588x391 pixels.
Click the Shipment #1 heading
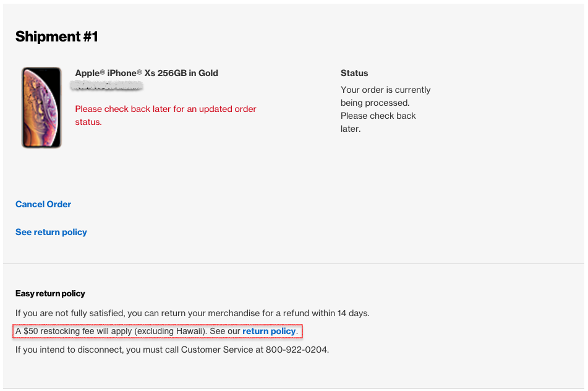click(57, 37)
